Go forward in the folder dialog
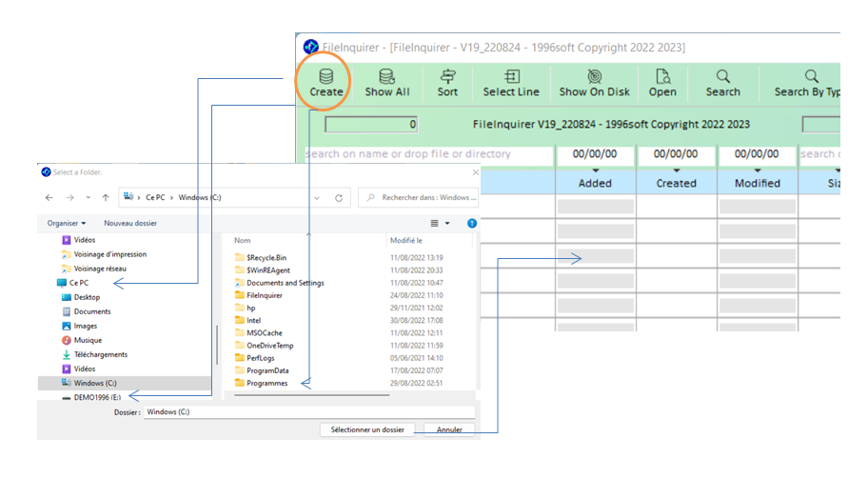The height and width of the screenshot is (479, 868). 69,198
